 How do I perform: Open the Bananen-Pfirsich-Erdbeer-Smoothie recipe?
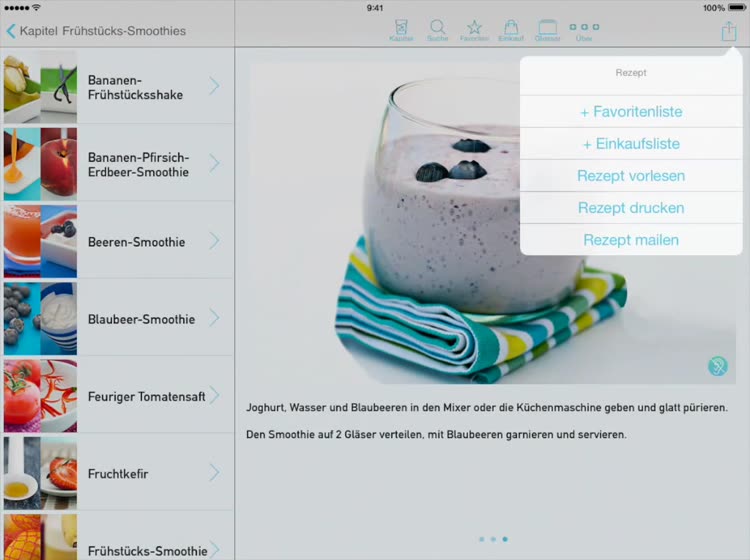coord(118,164)
